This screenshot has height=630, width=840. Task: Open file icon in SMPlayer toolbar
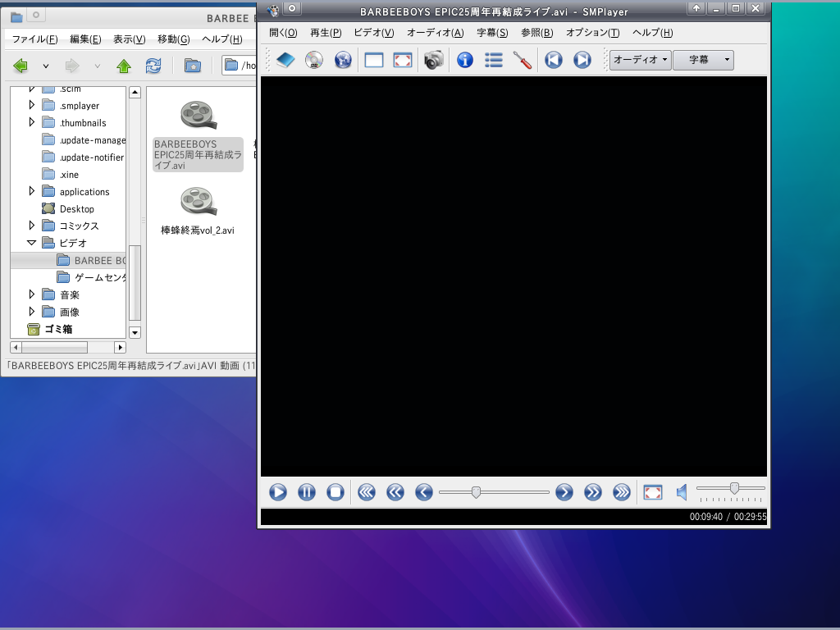point(285,60)
